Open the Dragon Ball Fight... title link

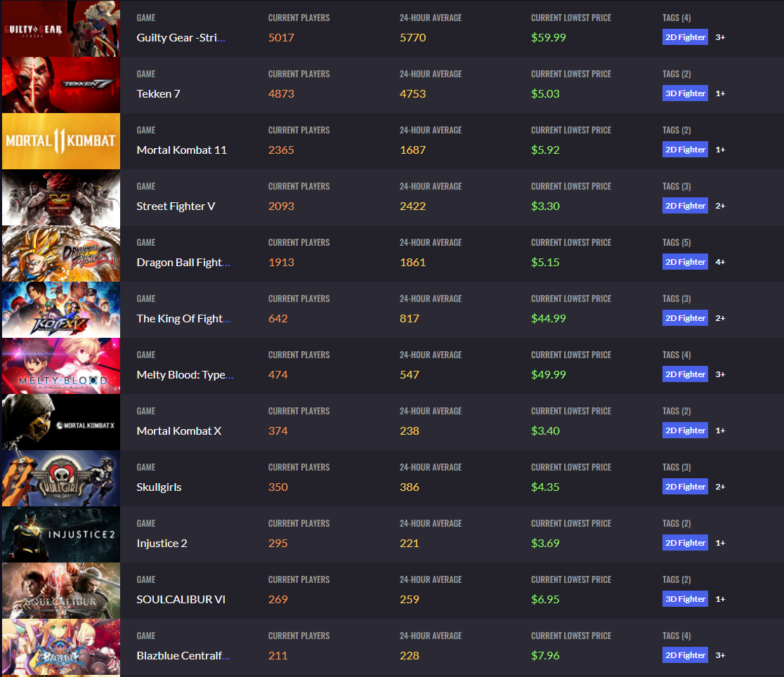pyautogui.click(x=183, y=263)
